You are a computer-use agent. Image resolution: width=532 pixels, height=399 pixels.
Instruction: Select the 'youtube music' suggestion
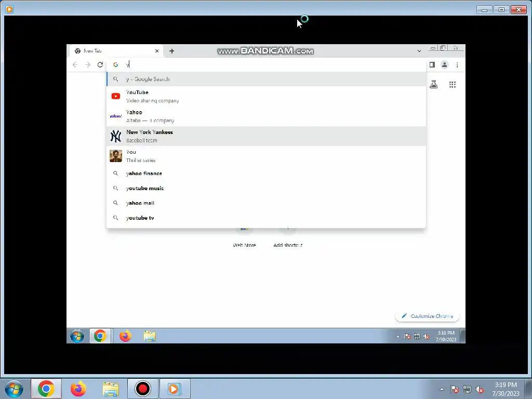267,188
